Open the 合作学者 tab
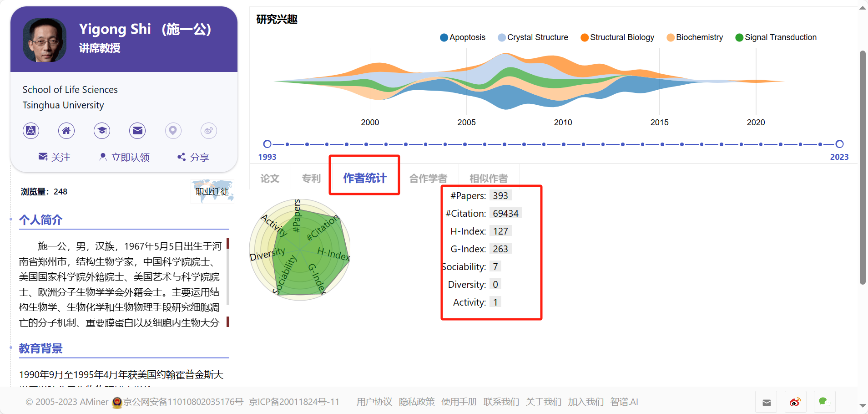The width and height of the screenshot is (868, 414). tap(428, 179)
